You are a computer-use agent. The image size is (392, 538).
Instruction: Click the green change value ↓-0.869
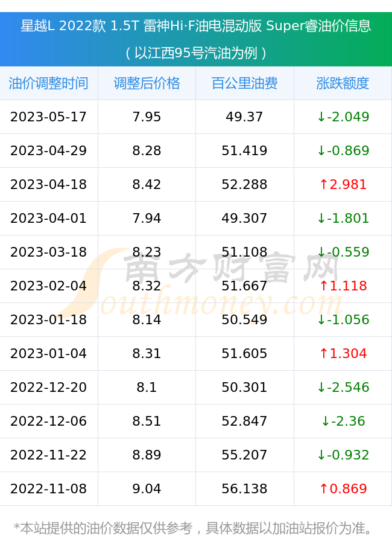(343, 150)
